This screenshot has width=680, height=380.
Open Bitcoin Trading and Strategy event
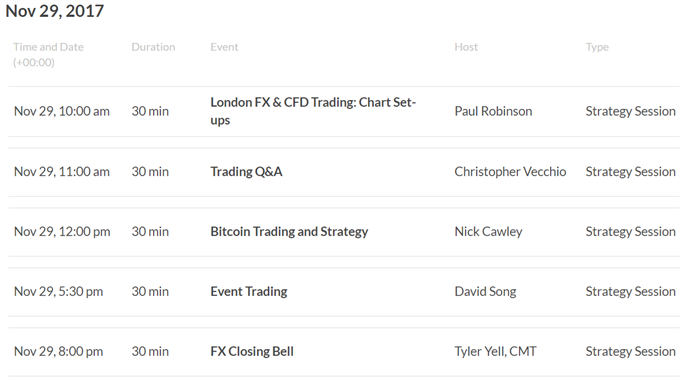tap(289, 232)
